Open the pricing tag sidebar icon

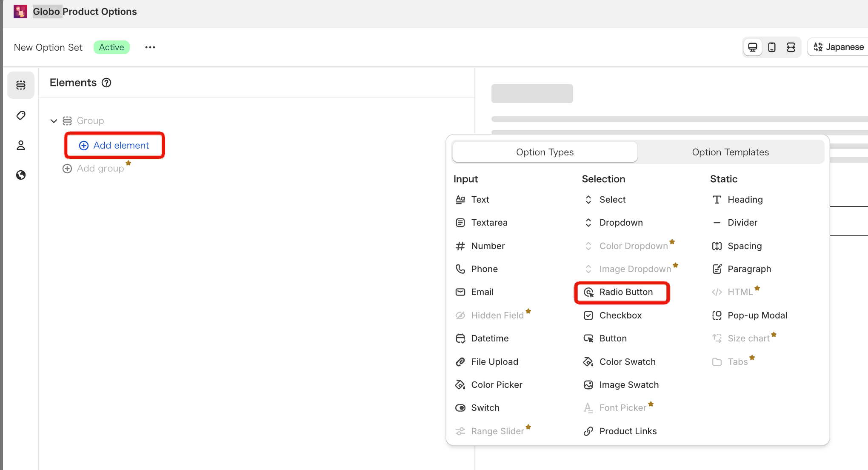(21, 115)
